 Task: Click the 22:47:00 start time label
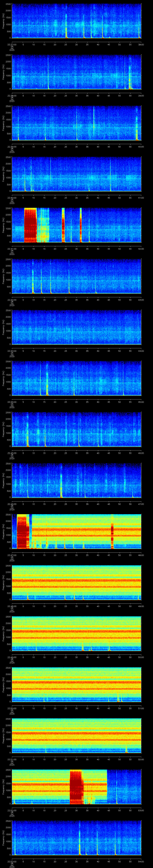(12, 555)
